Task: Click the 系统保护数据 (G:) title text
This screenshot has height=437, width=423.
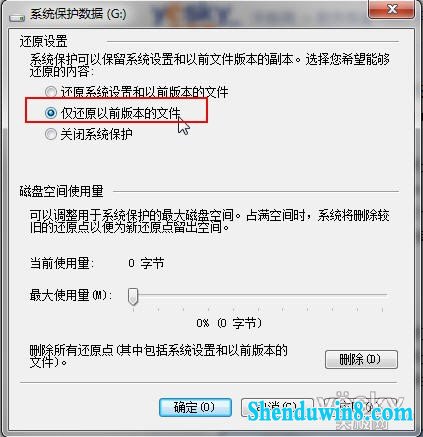Action: point(78,14)
